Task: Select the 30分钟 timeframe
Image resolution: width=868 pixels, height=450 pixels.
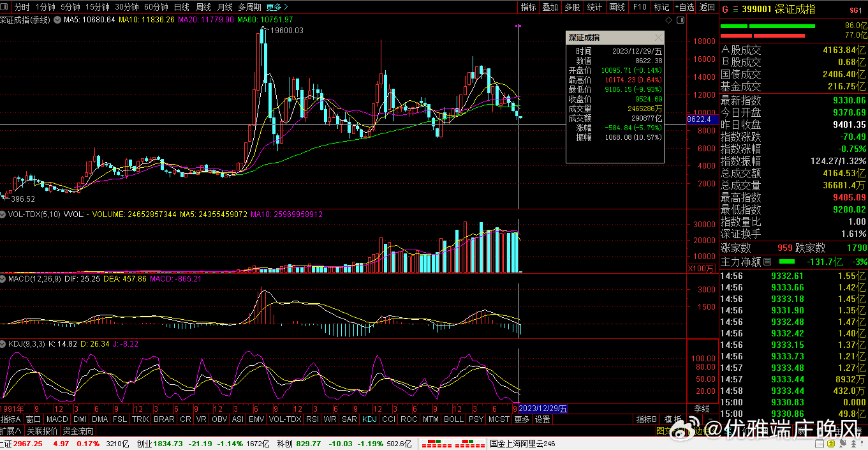Action: tap(128, 7)
